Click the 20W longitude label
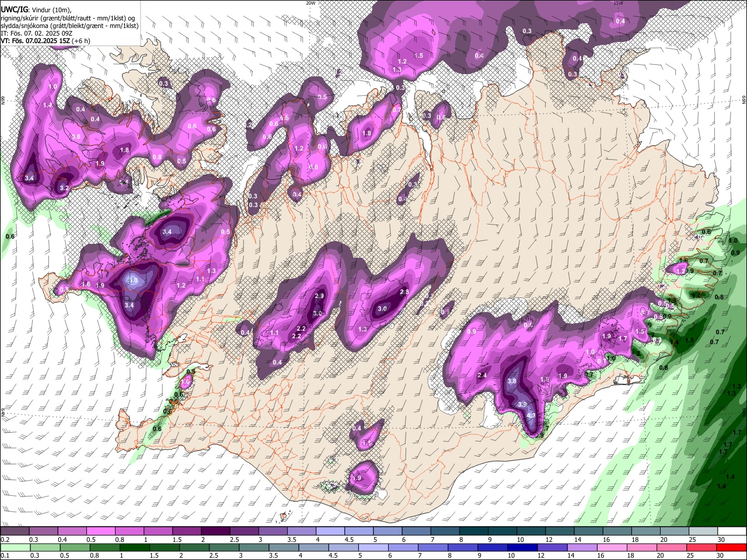747x560 pixels. point(311,3)
